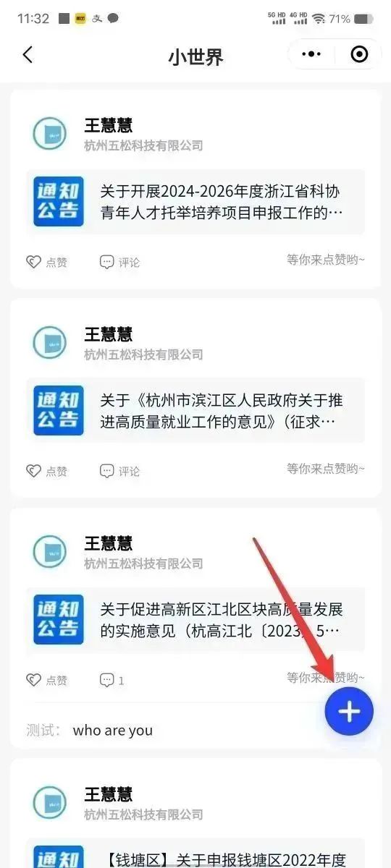Screen dimensions: 391x868
Task: Tap the back arrow in the header
Action: (x=28, y=54)
